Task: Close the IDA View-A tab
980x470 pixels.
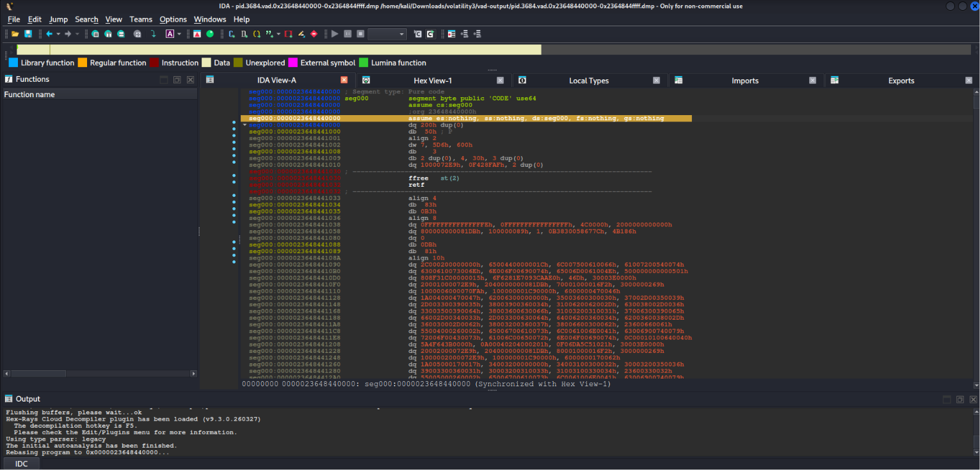Action: 344,80
